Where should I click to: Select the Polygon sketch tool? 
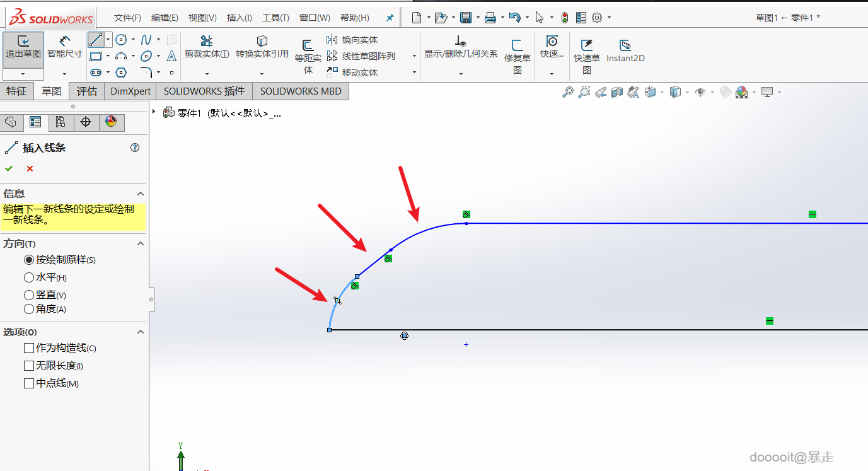pyautogui.click(x=122, y=73)
